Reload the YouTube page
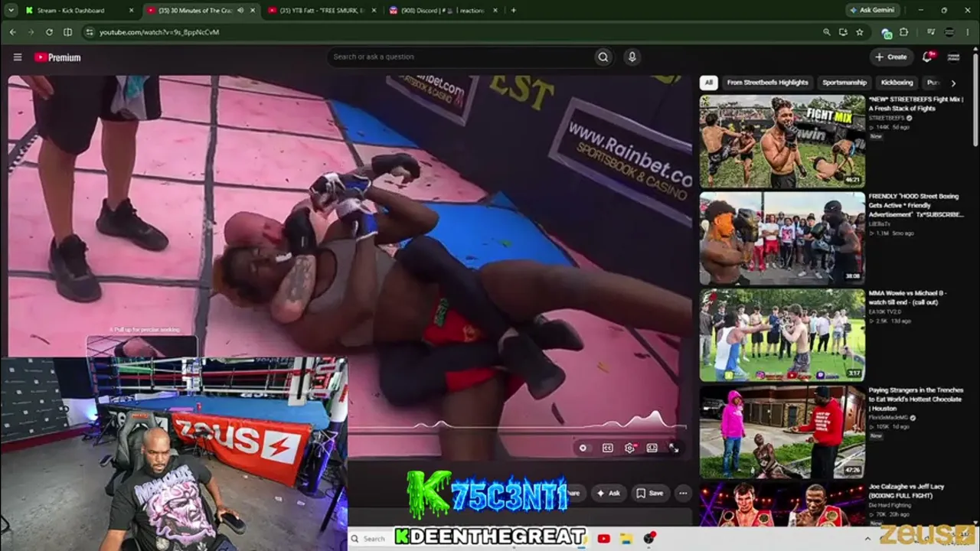Image resolution: width=980 pixels, height=551 pixels. [49, 32]
